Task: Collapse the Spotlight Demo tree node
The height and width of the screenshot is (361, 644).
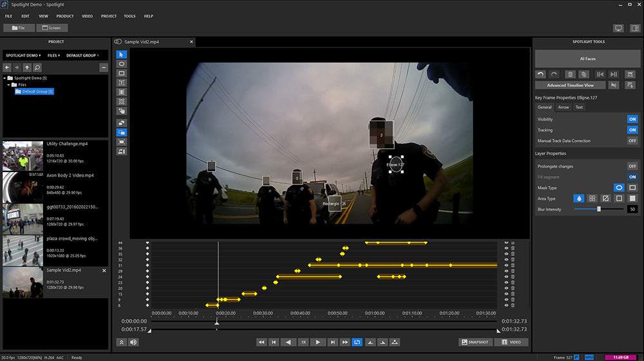Action: (5, 78)
